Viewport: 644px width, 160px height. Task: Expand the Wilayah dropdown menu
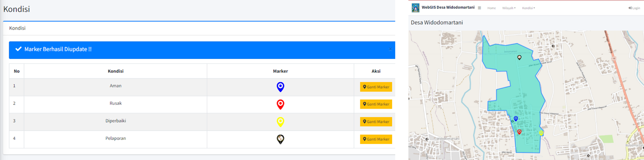[509, 8]
